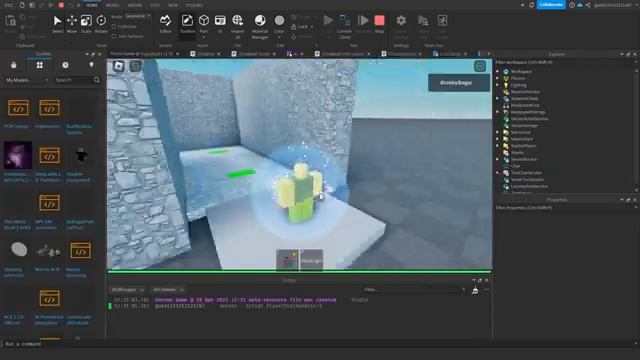Open the TEST ribbon tab
This screenshot has height=360, width=640.
155,5
